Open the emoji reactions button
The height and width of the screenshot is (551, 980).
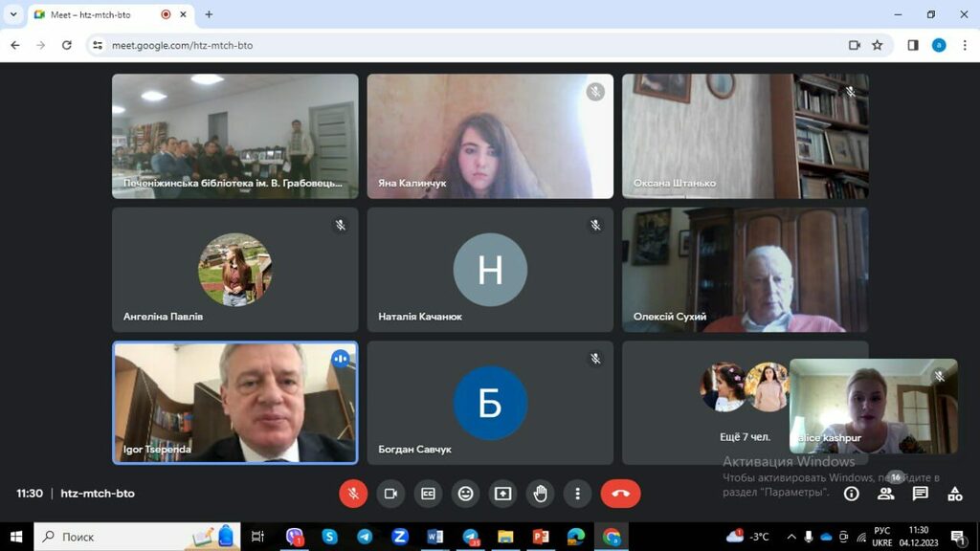465,494
